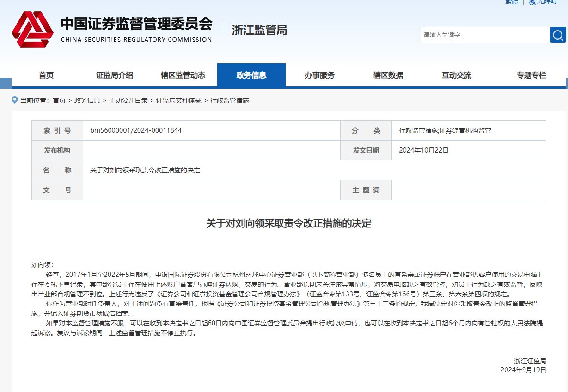Click the 首页 breadcrumb link
Screen dimensions: 568x392
coord(59,100)
